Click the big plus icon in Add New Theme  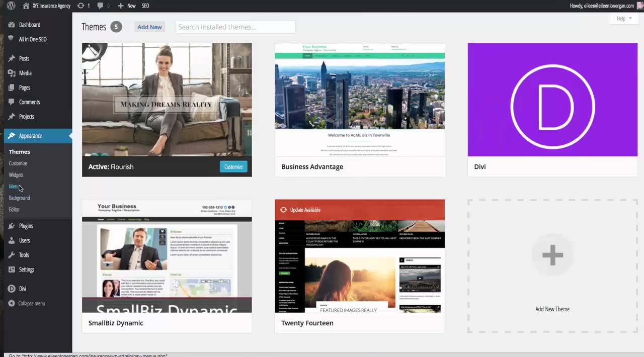552,255
